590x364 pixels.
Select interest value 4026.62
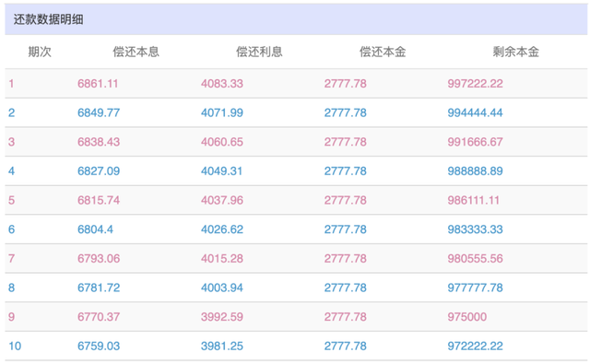click(222, 229)
